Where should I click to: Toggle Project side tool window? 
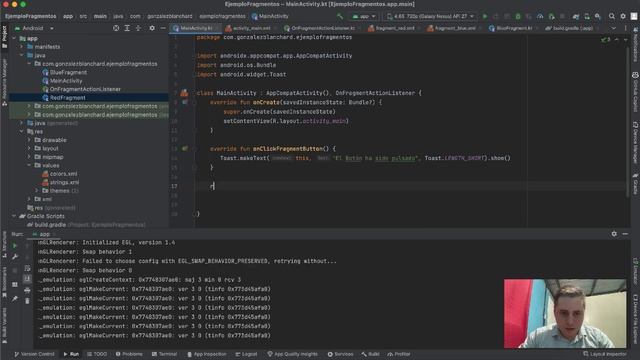coord(4,38)
